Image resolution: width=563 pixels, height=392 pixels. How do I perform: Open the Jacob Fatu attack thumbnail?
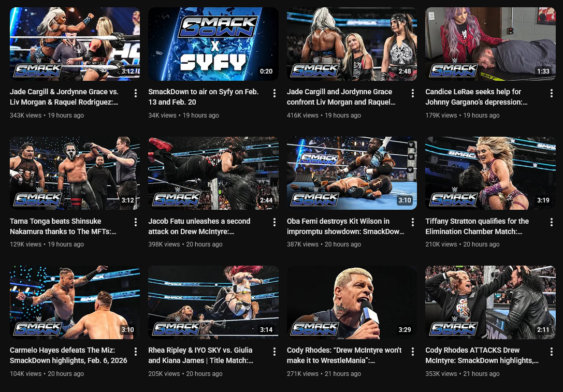pos(213,173)
